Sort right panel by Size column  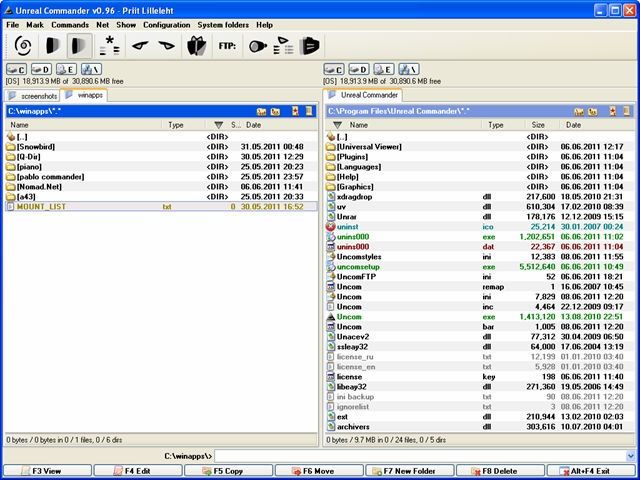538,125
